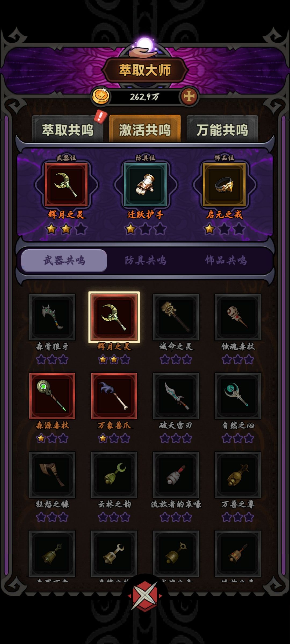The image size is (290, 644).
Task: Select the 自然之心 staff icon
Action: pyautogui.click(x=238, y=396)
